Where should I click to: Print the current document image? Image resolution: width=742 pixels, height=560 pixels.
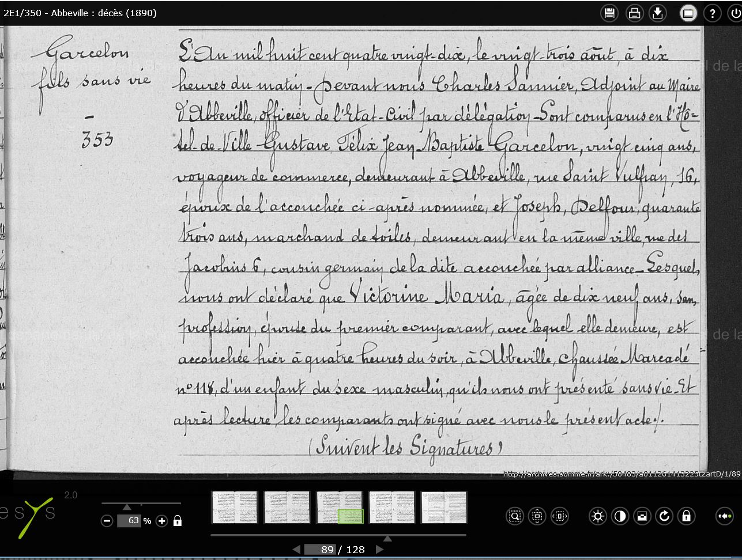pyautogui.click(x=634, y=13)
